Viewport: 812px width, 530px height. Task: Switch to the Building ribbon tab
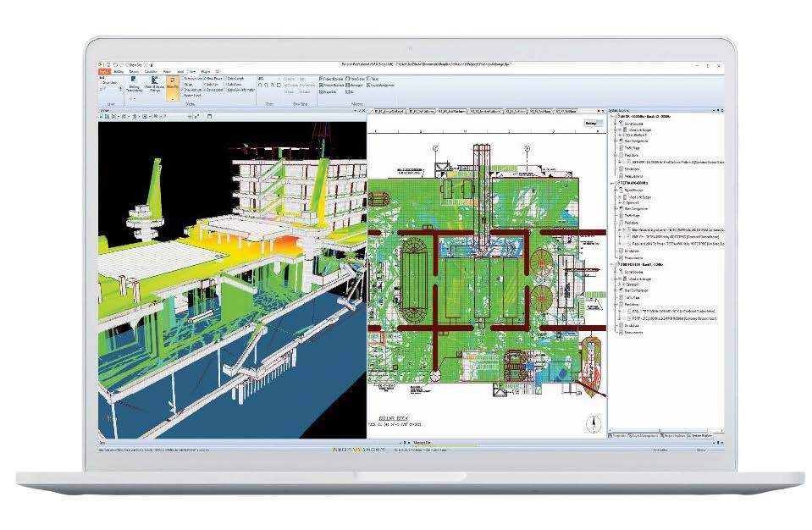(x=118, y=71)
